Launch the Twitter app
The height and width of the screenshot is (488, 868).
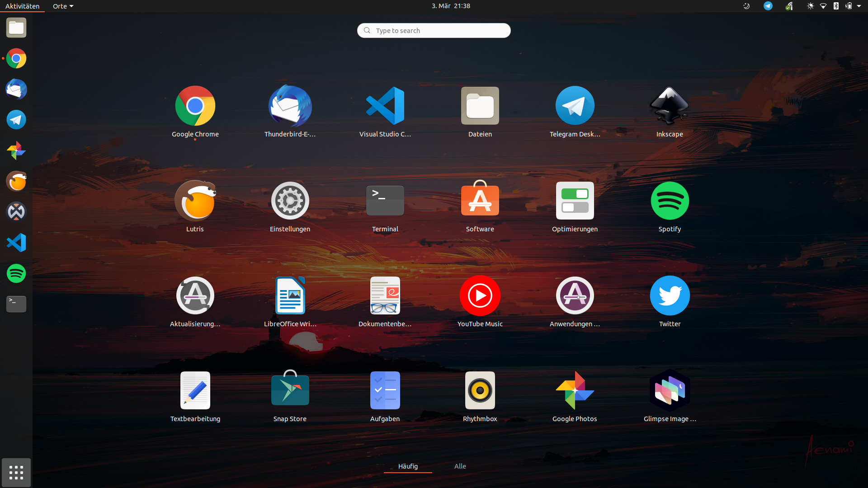[x=670, y=296]
